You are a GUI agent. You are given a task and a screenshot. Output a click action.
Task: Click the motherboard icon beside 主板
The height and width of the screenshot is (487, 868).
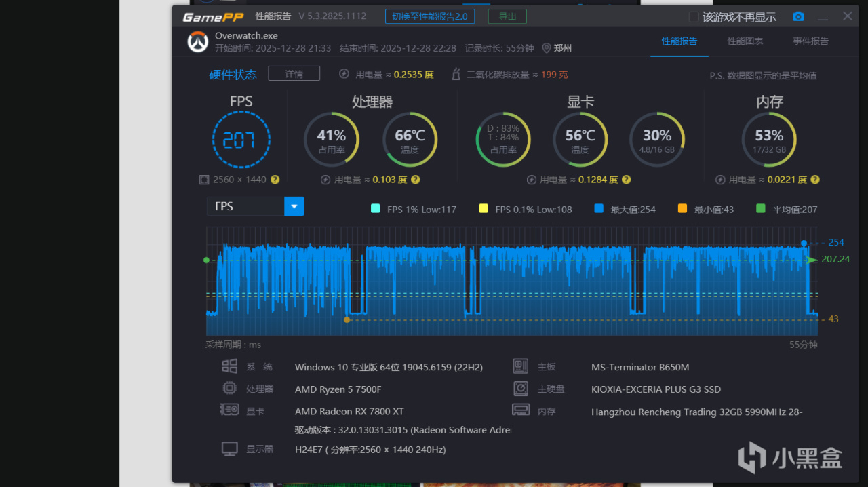(x=520, y=366)
